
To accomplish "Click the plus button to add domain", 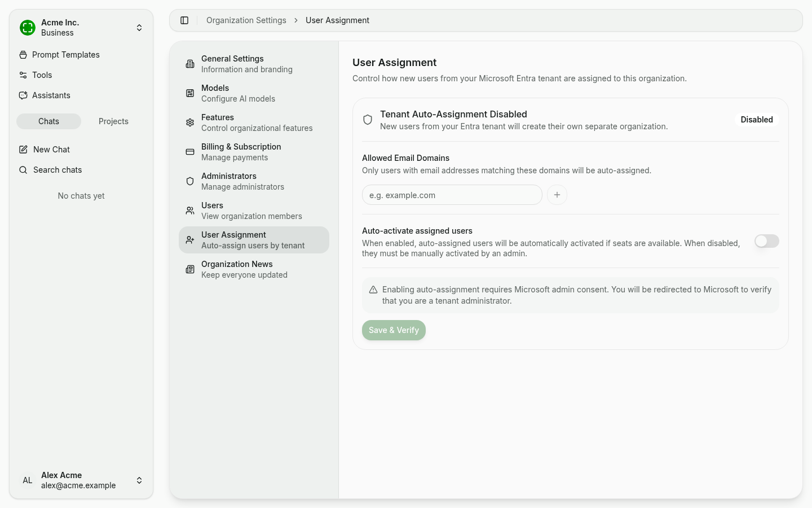I will [557, 195].
